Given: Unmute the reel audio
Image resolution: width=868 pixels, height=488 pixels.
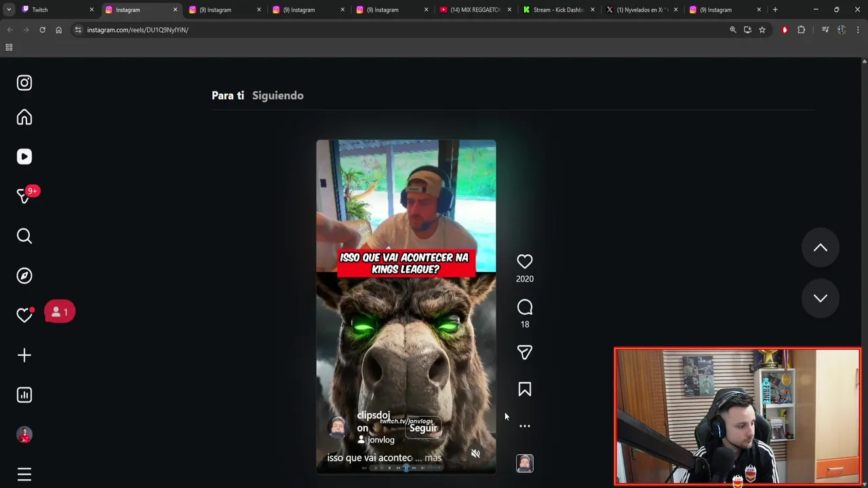Looking at the screenshot, I should pyautogui.click(x=475, y=453).
